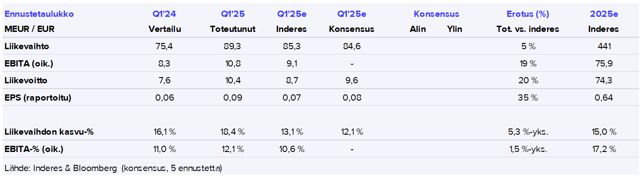
Task: Select the Liikevoitto row label
Action: [26, 81]
